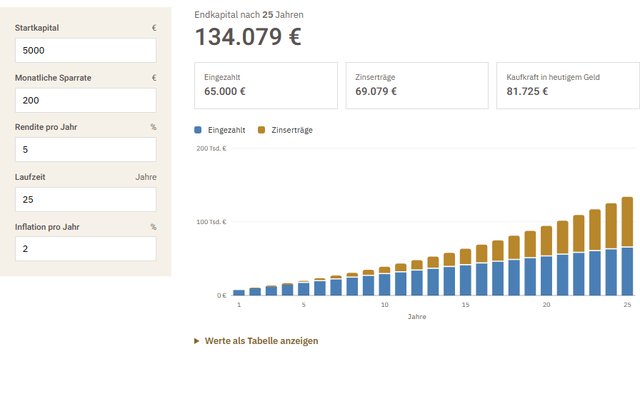640x400 pixels.
Task: Click the 'Jahre' unit label beside Laufzeit
Action: pyautogui.click(x=146, y=177)
